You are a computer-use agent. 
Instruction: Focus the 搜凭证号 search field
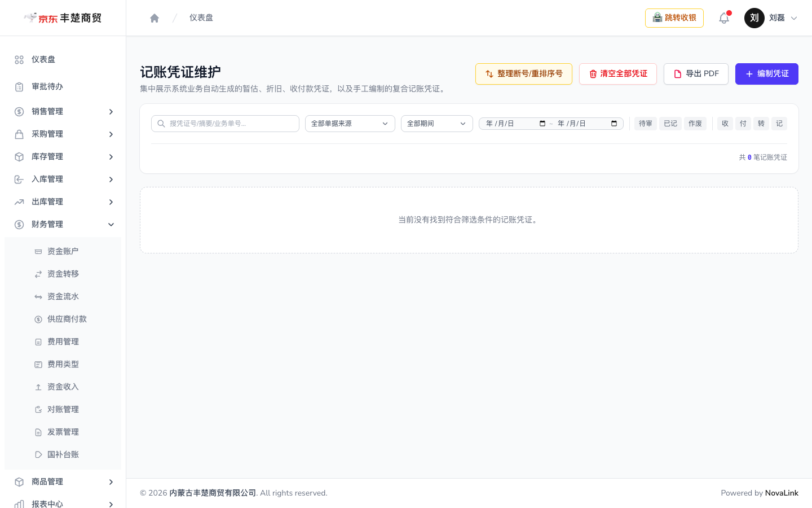coord(225,124)
